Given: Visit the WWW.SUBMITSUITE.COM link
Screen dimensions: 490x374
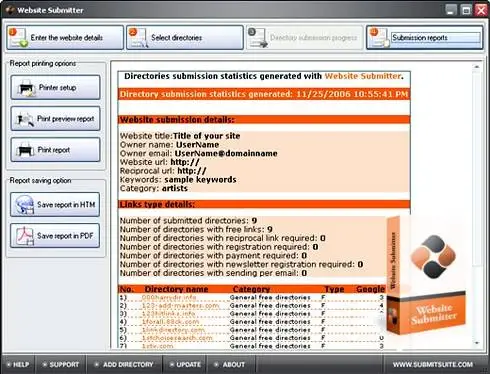Looking at the screenshot, I should [432, 365].
